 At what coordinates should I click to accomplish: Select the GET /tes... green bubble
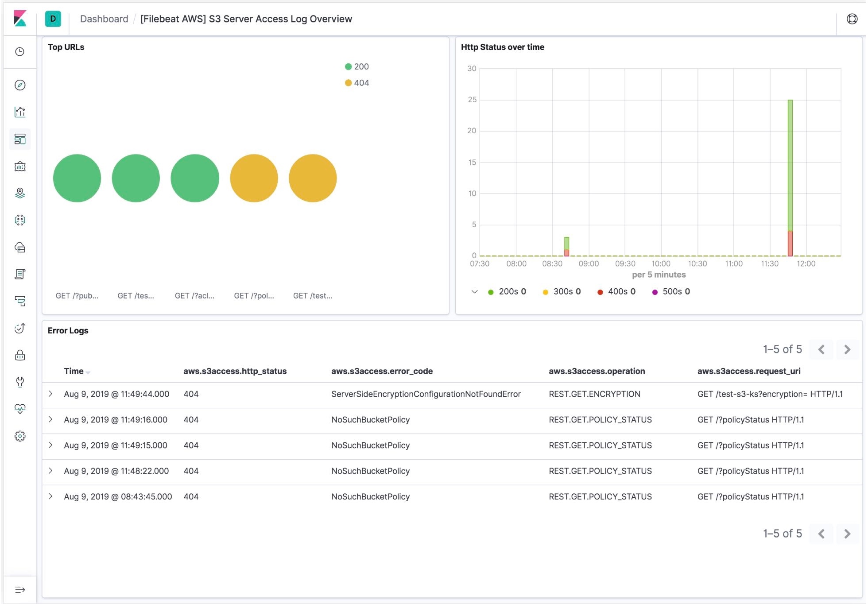pos(136,178)
